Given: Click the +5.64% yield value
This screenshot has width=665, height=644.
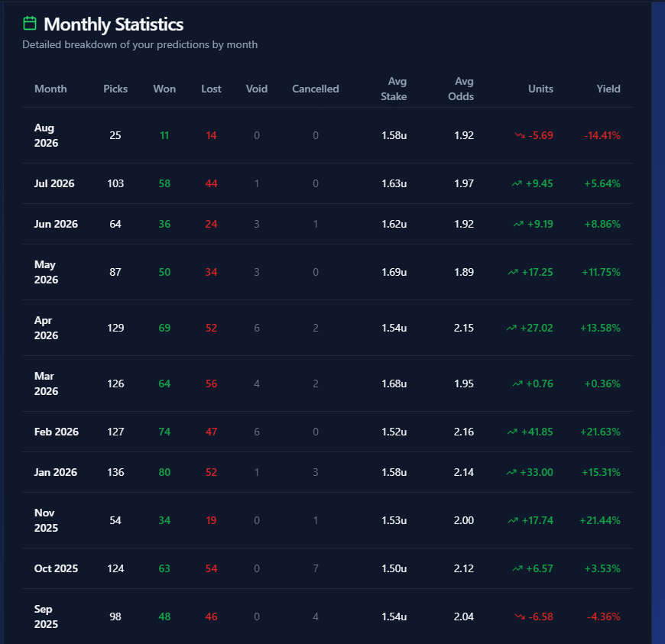Looking at the screenshot, I should 602,183.
